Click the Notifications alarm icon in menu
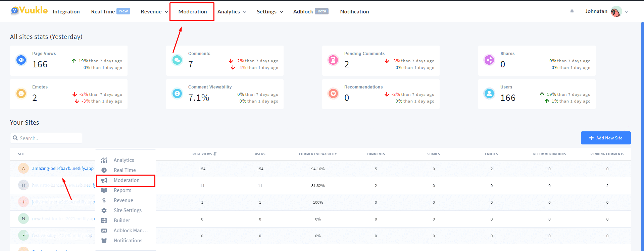644x251 pixels. click(104, 241)
